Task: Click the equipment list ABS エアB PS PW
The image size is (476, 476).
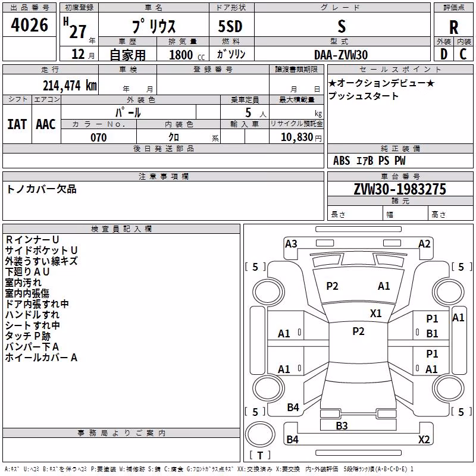Action: coord(369,161)
